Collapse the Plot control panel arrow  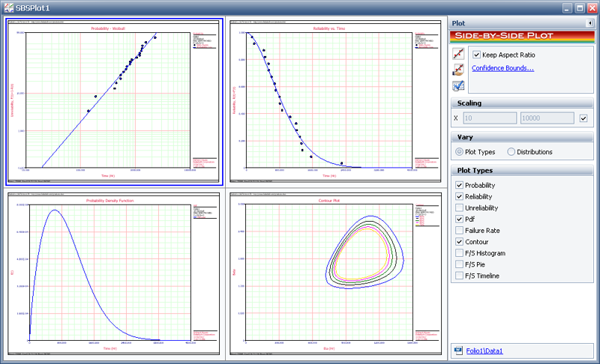click(590, 23)
